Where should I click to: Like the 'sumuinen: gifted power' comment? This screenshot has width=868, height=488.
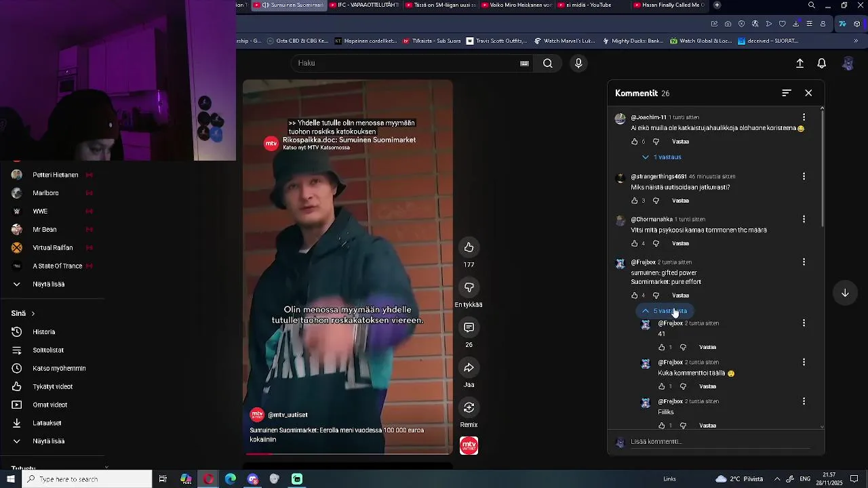[635, 296]
